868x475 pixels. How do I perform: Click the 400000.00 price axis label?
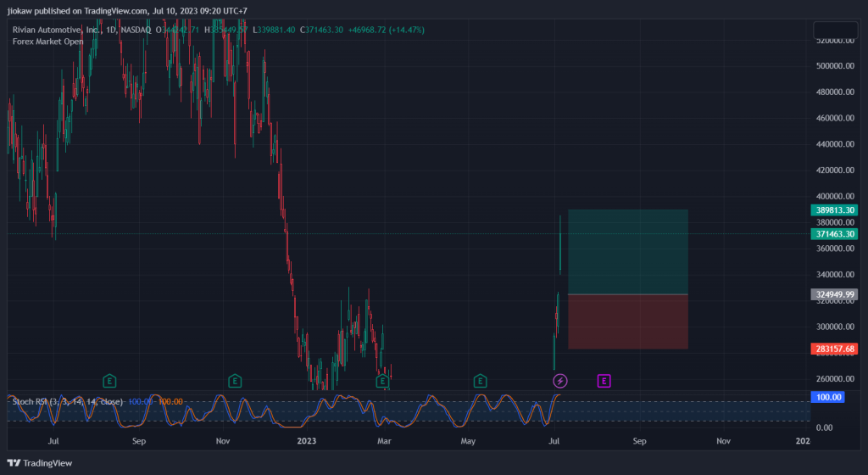(835, 196)
